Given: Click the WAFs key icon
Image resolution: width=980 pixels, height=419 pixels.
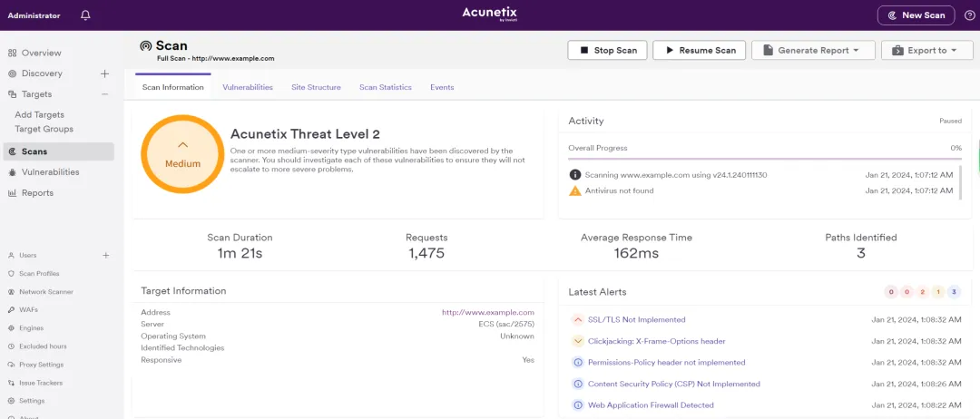Looking at the screenshot, I should point(11,310).
